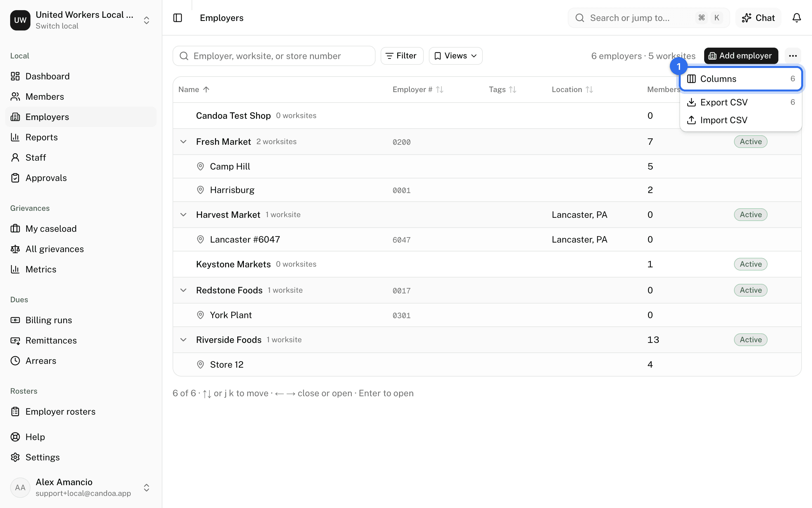Open Dashboard in the sidebar

(81, 76)
